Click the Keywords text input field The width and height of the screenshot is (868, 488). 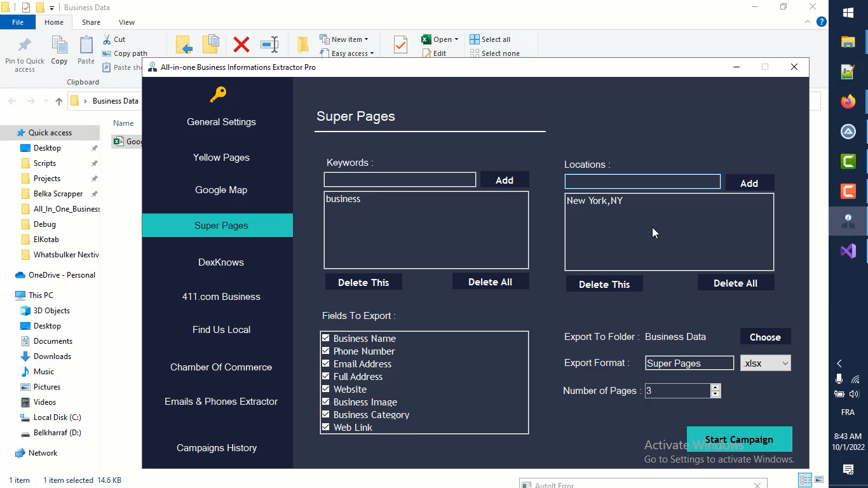coord(400,180)
